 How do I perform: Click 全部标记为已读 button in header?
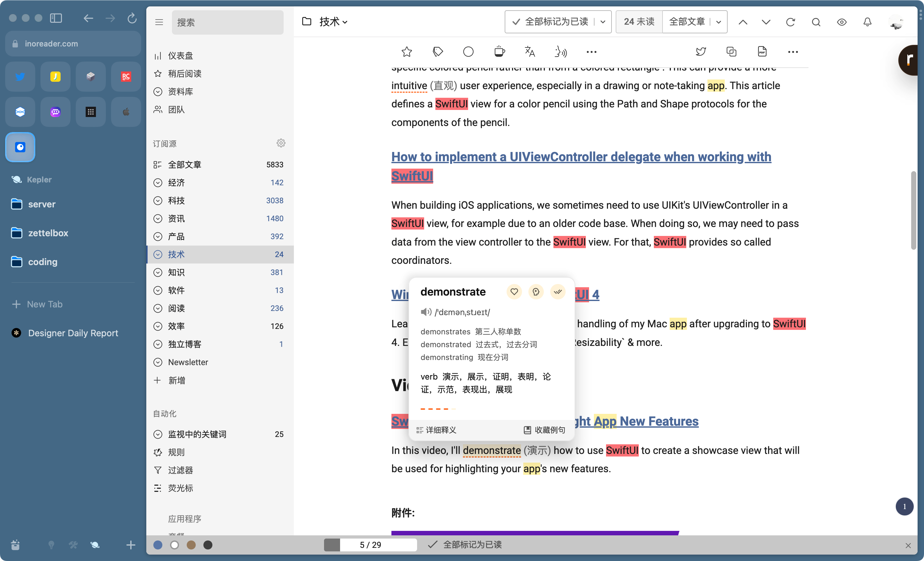[550, 22]
